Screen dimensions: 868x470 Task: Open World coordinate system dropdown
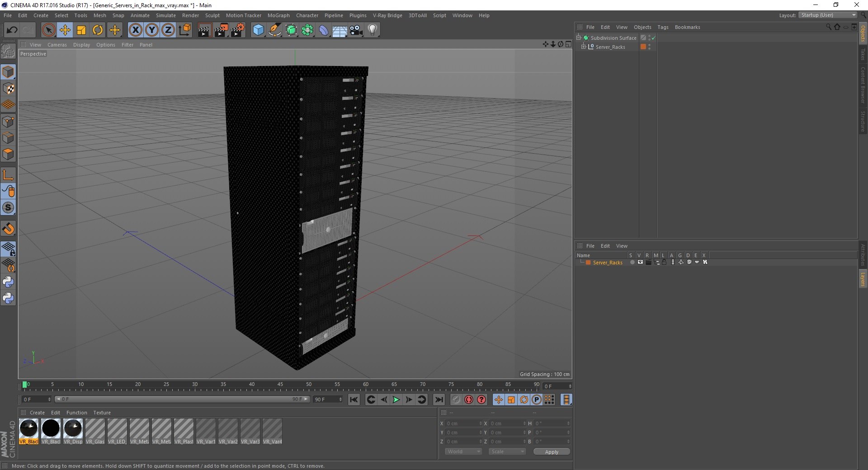coord(463,451)
